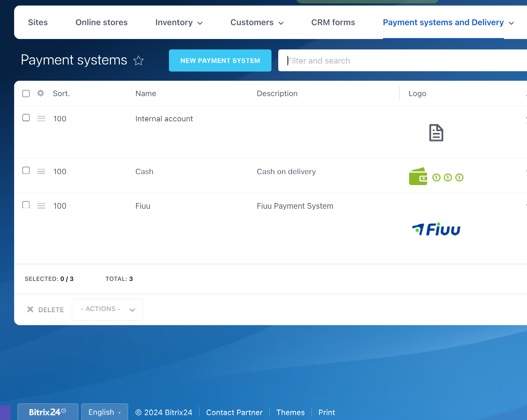Check the Internal account row checkbox
Screen dimensions: 527x420
(x=26, y=118)
